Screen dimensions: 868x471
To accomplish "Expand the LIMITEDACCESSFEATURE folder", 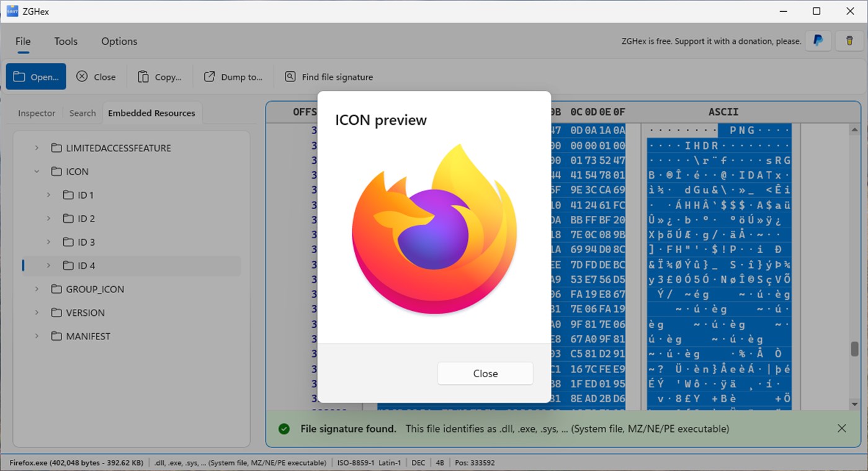I will point(37,148).
